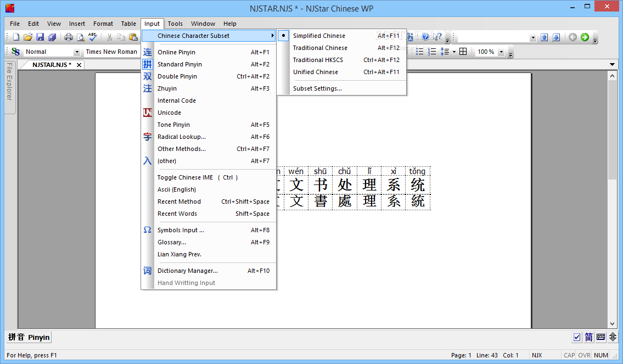Open the File menu
The width and height of the screenshot is (623, 364).
pyautogui.click(x=15, y=24)
